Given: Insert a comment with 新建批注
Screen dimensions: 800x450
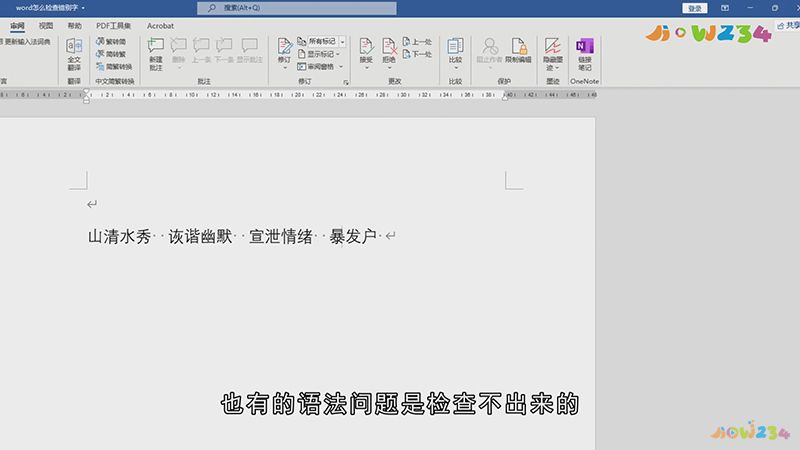Looking at the screenshot, I should [156, 54].
